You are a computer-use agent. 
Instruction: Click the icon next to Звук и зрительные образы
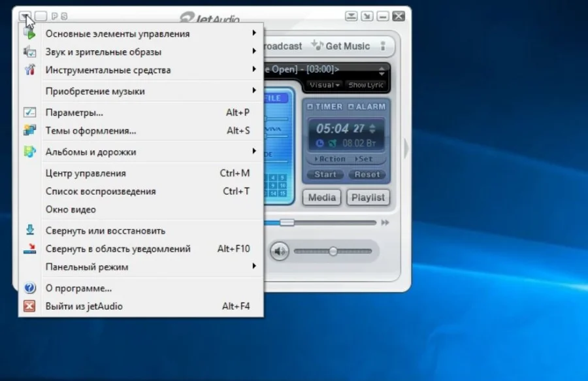29,52
